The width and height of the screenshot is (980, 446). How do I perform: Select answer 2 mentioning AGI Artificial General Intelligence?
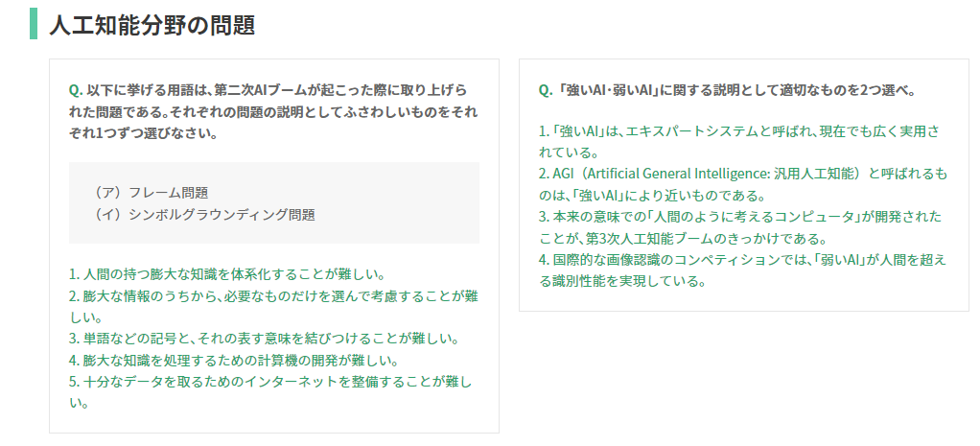click(x=743, y=184)
